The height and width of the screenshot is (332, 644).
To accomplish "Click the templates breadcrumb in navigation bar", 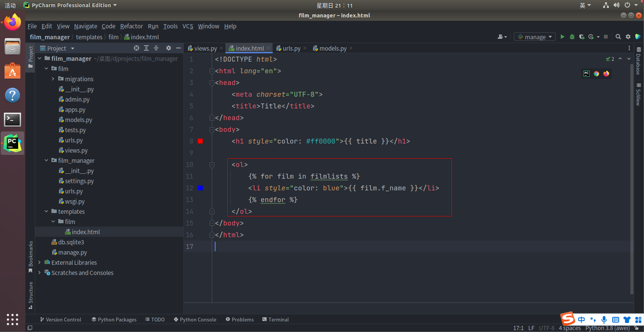I will pos(89,37).
